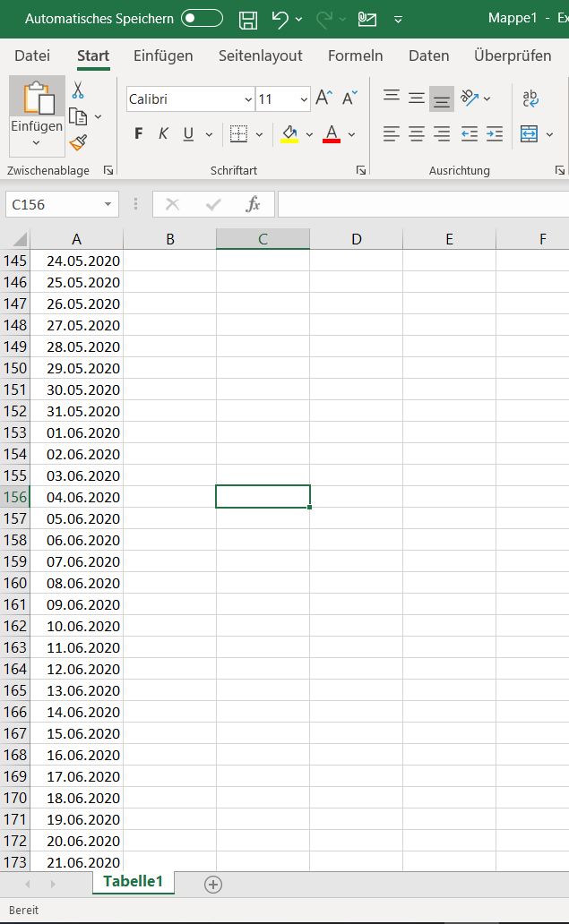The image size is (569, 924).
Task: Click the Increase font size icon
Action: click(x=324, y=98)
